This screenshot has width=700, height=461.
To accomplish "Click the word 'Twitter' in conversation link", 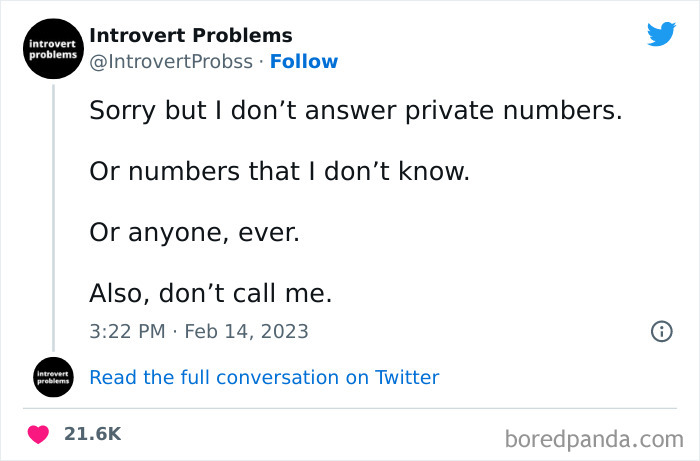I will [407, 377].
